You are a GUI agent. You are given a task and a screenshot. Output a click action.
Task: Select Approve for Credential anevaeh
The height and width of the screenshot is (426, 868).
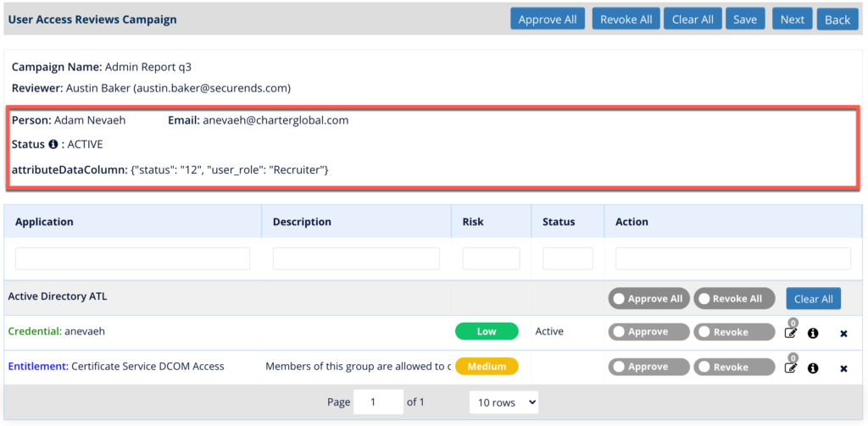tap(648, 332)
